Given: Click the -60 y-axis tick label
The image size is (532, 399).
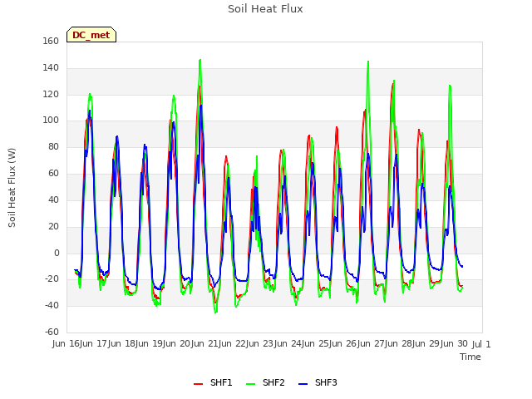Looking at the screenshot, I should [52, 332].
